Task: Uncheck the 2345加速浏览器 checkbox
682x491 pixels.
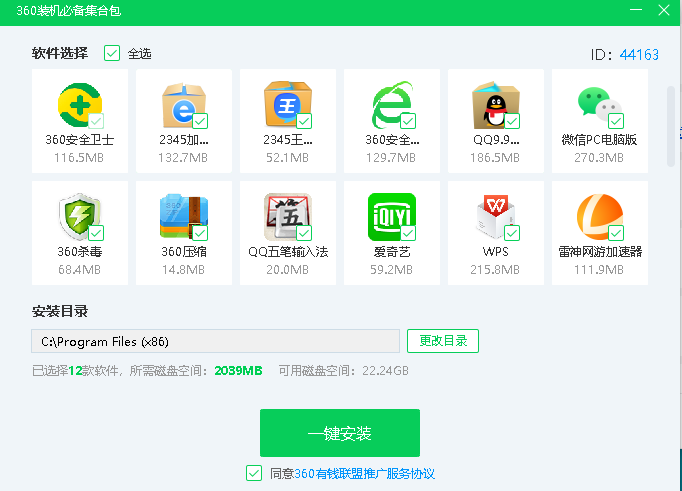Action: click(200, 121)
